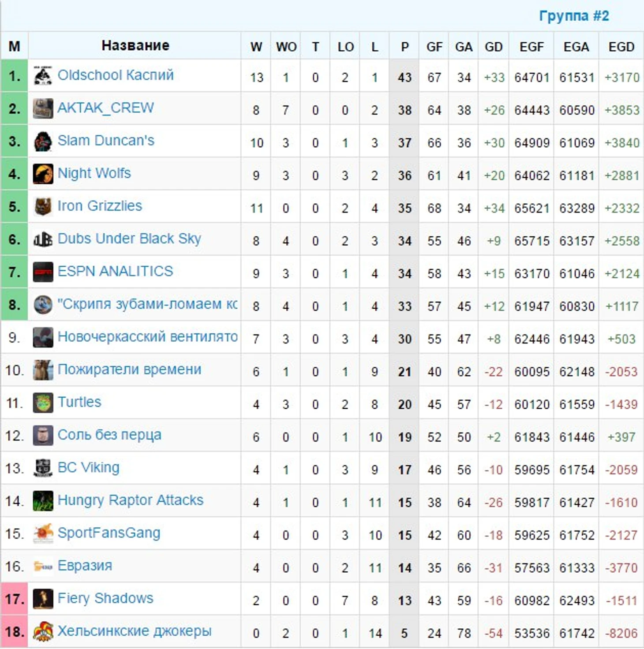Click the Название column header
644x649 pixels.
click(x=135, y=45)
